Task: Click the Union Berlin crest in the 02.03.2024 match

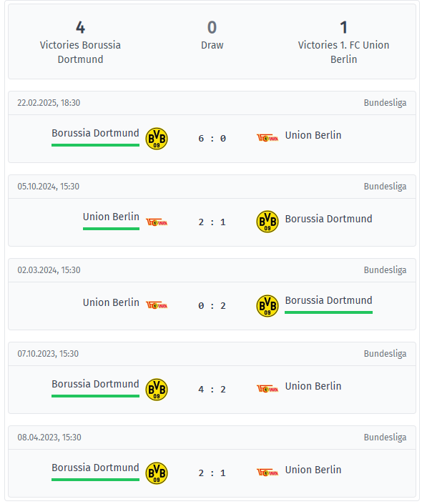Action: 157,305
